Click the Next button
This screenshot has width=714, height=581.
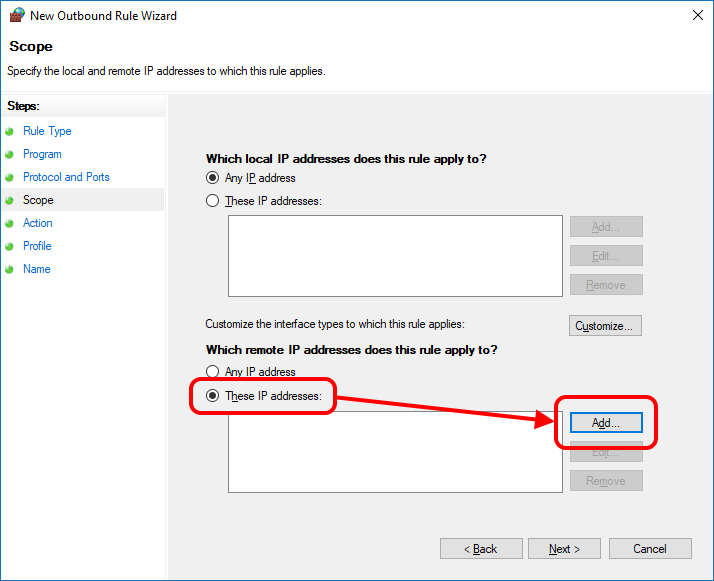pyautogui.click(x=564, y=549)
